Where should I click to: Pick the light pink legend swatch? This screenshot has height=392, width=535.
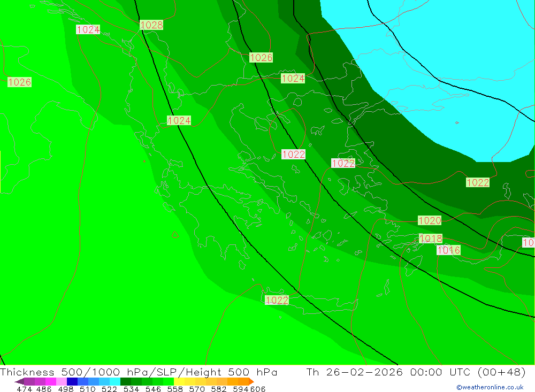click(x=62, y=381)
